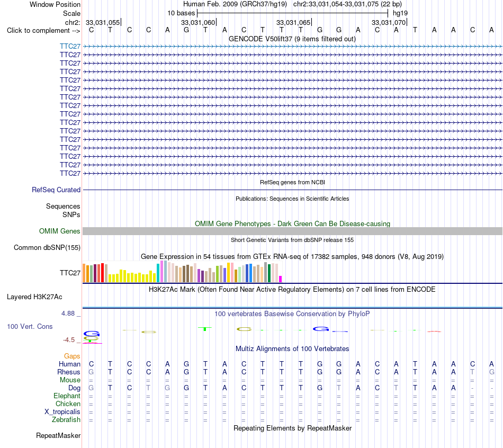Click the highlighted light-blue TTC27 transcript label

click(70, 46)
